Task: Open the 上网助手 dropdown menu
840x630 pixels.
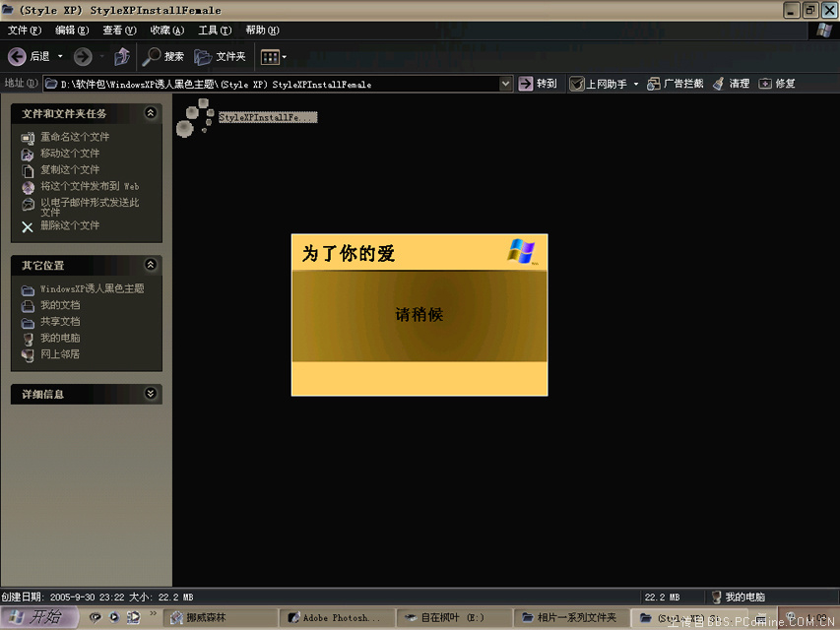Action: [635, 84]
